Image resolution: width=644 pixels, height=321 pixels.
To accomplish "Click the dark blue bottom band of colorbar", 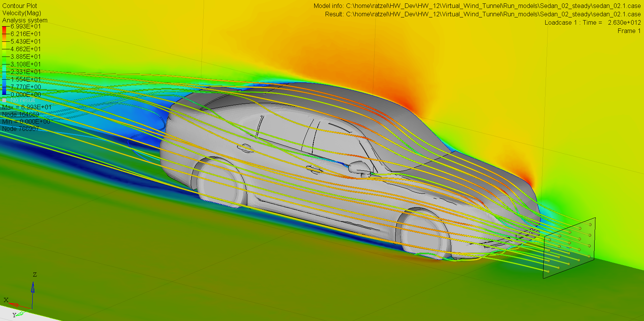I will 4,91.
